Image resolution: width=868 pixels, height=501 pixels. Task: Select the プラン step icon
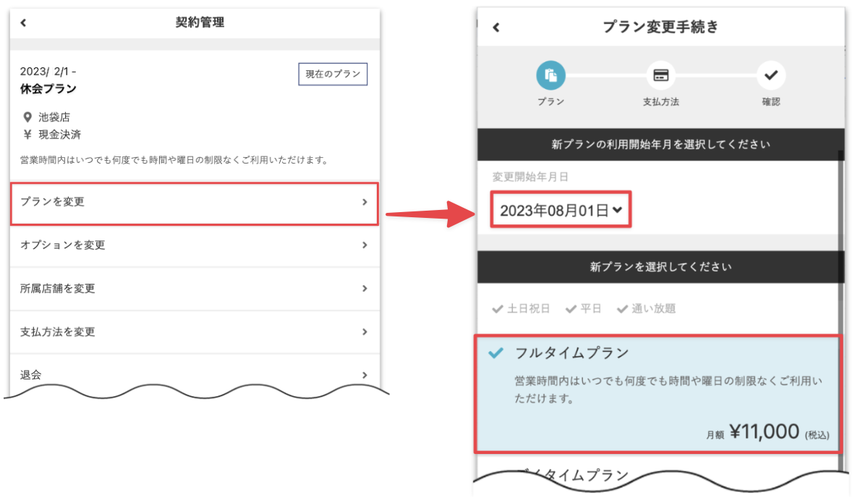click(550, 75)
